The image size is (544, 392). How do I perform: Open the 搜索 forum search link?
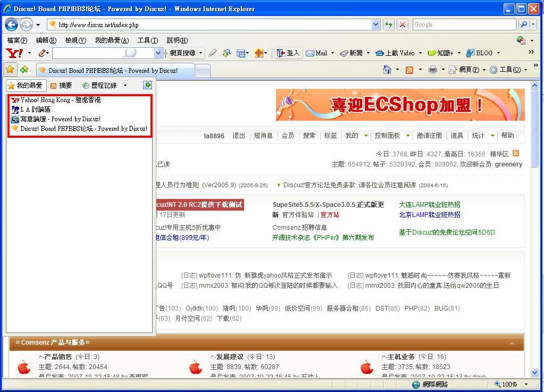pos(309,136)
